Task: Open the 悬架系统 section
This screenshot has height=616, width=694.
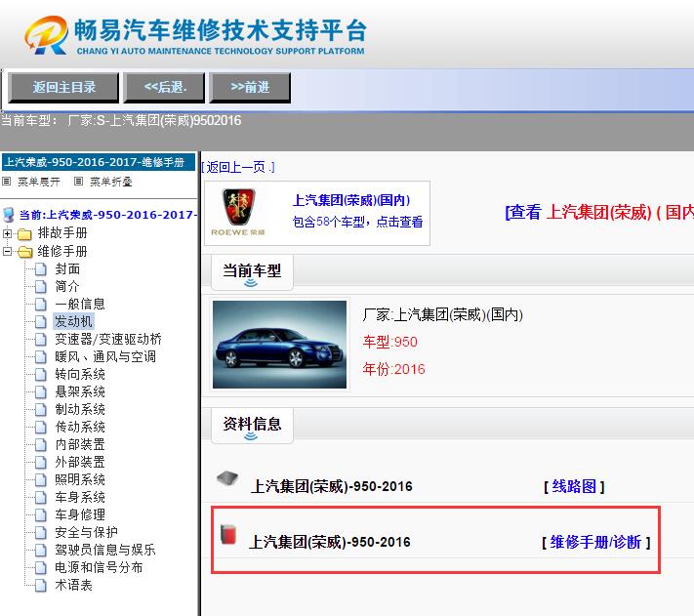Action: pos(80,391)
